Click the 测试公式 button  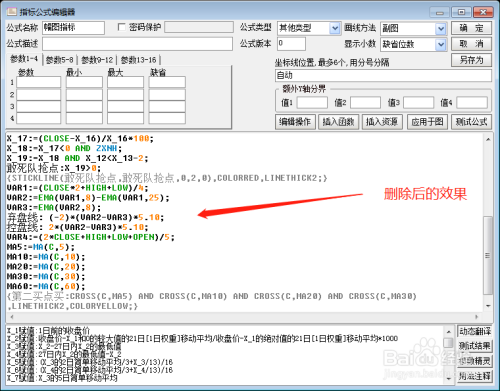pyautogui.click(x=471, y=122)
